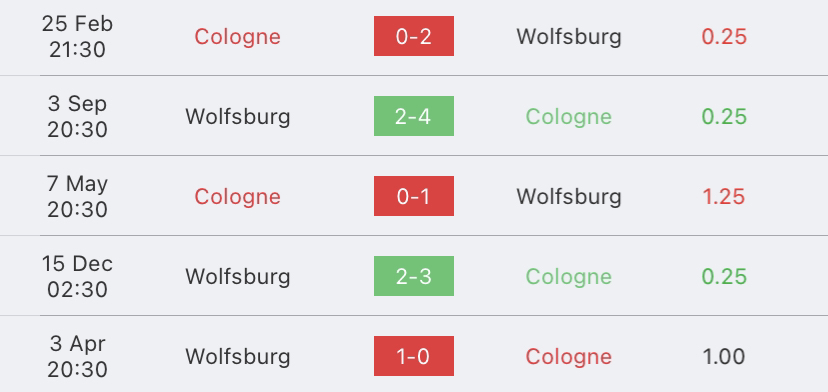Open the green 2-4 score badge
The width and height of the screenshot is (828, 392).
413,116
